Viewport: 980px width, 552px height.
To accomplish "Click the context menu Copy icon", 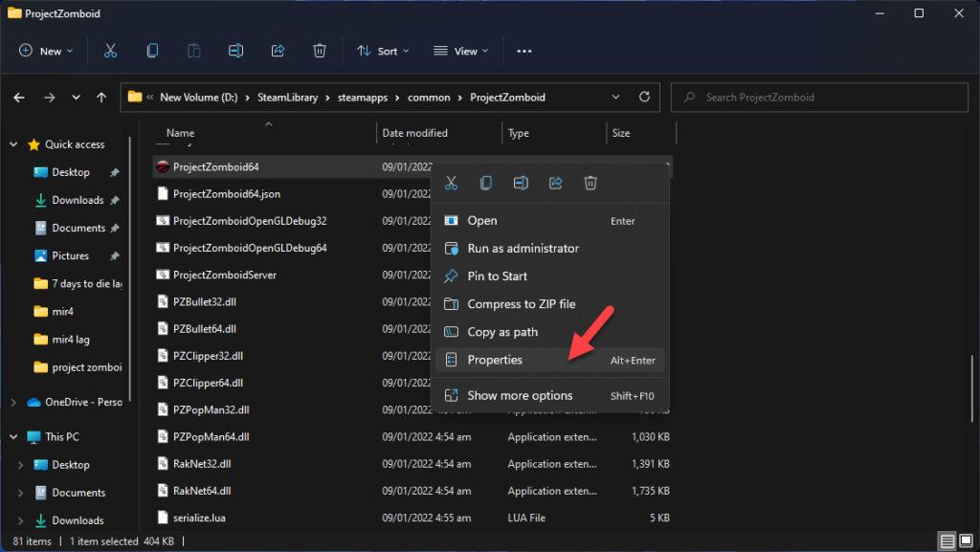I will click(x=485, y=183).
